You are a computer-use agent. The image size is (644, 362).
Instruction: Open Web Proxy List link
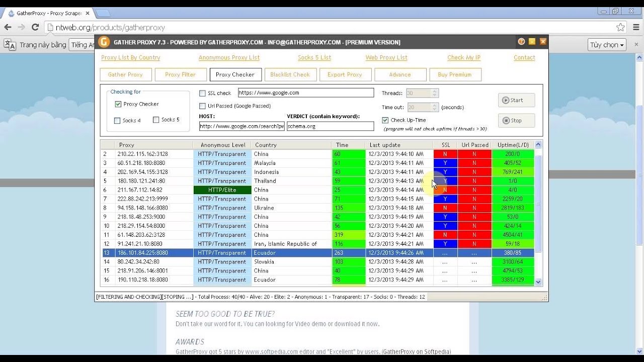click(x=386, y=58)
